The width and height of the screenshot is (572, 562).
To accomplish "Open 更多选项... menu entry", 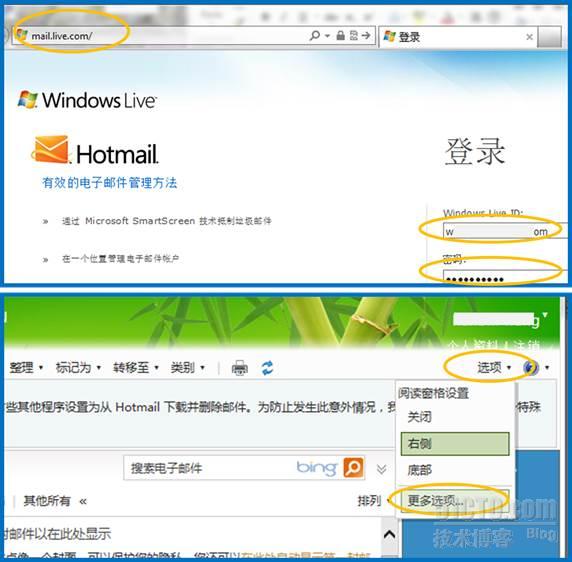I will coord(455,501).
